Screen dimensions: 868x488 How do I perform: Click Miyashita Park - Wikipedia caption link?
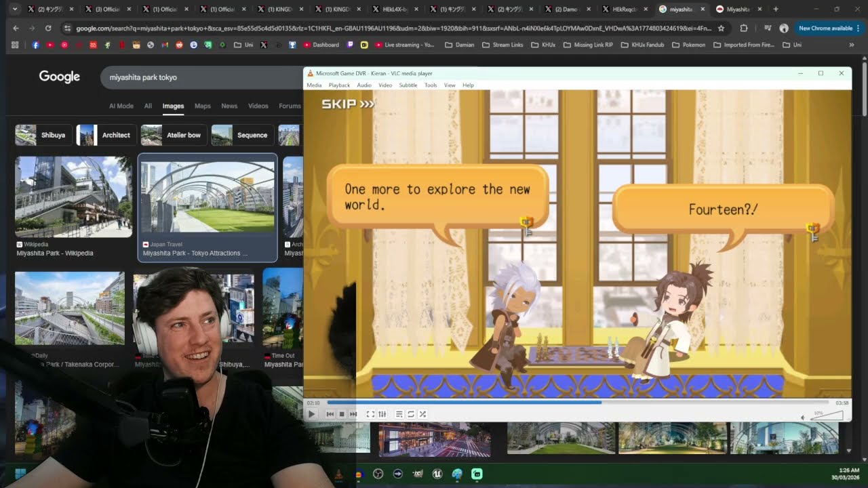coord(55,253)
